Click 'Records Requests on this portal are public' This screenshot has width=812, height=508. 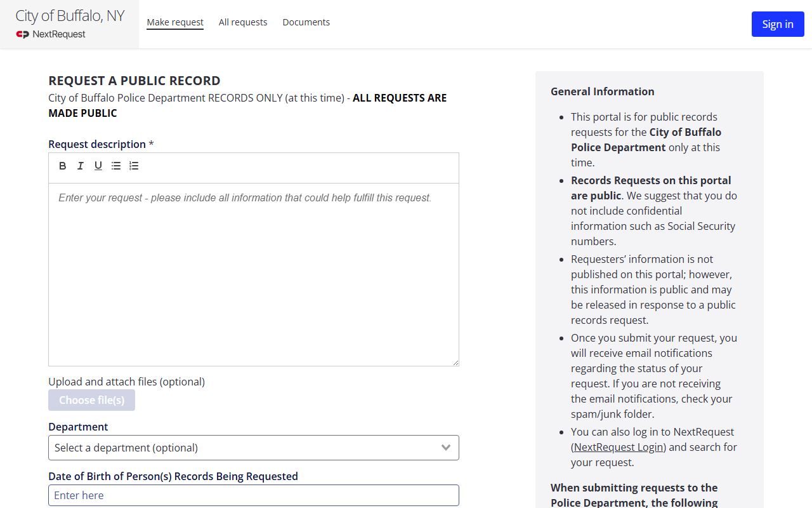[651, 188]
